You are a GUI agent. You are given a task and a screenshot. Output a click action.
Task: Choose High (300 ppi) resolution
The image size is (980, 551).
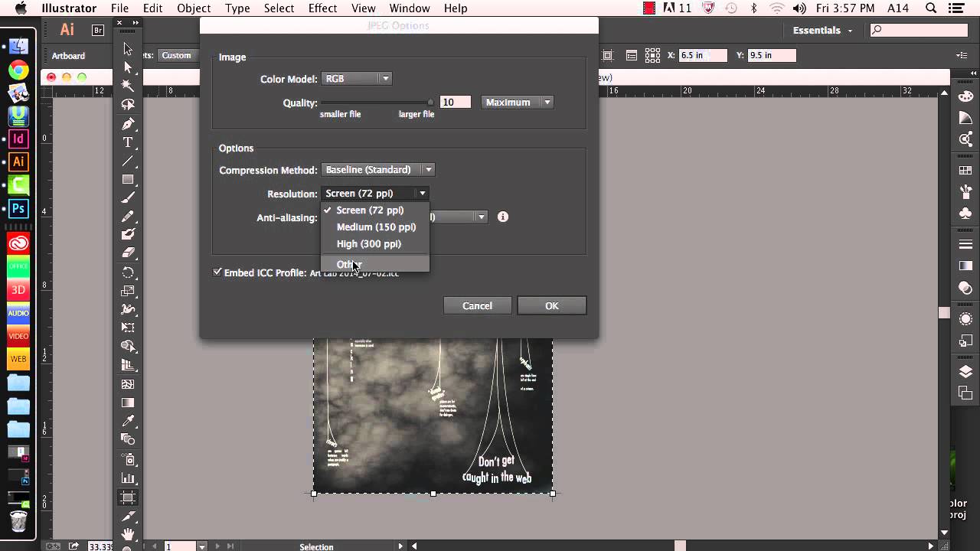[375, 243]
